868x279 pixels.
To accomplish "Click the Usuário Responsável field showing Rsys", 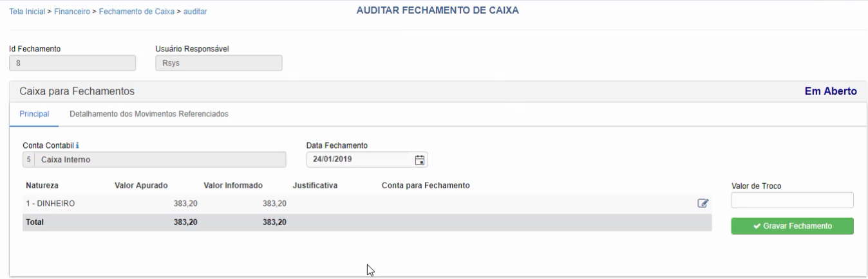I will point(219,62).
